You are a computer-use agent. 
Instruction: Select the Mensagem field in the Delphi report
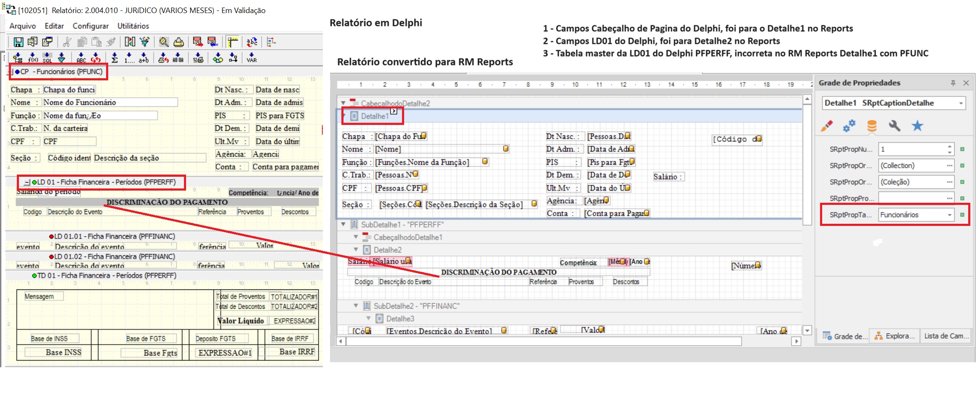click(x=43, y=297)
